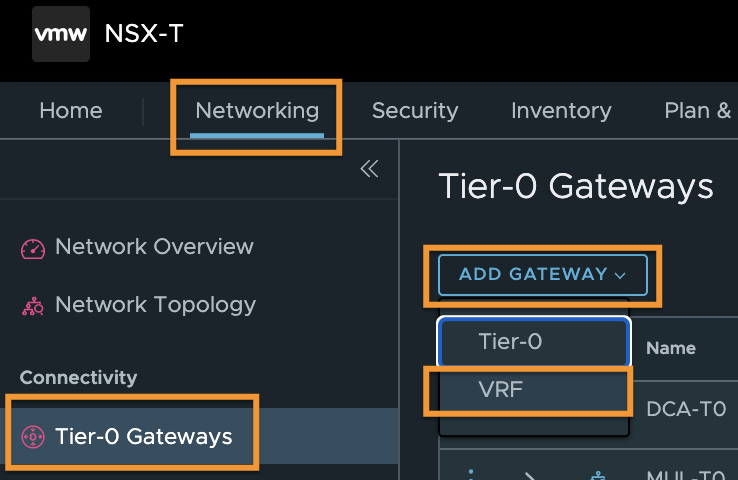Go to the Security tab
The height and width of the screenshot is (480, 738).
click(x=415, y=111)
